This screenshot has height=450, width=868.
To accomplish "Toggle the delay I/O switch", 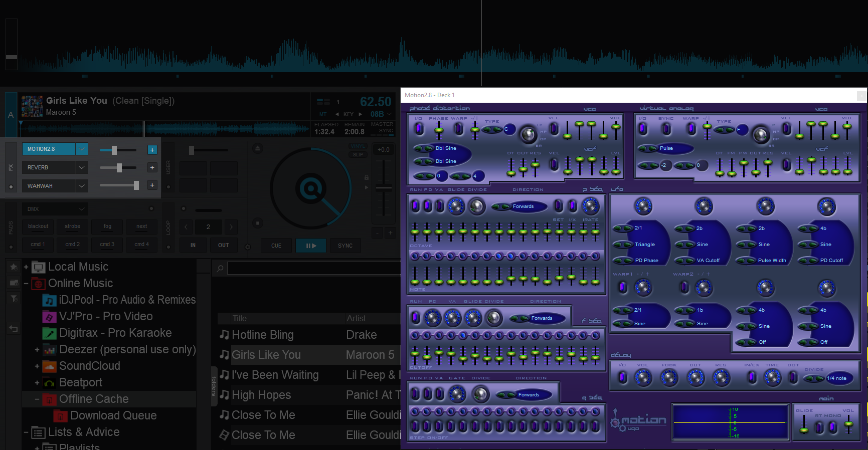I will coord(622,377).
